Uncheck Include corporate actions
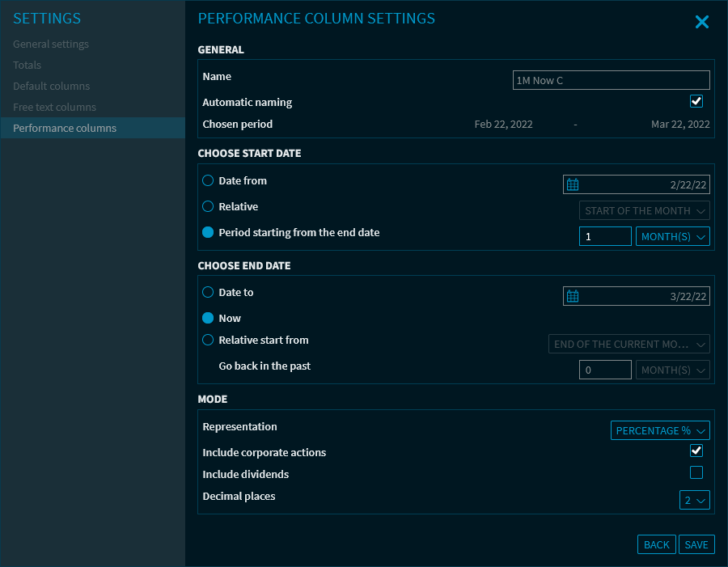The image size is (728, 567). pyautogui.click(x=696, y=451)
